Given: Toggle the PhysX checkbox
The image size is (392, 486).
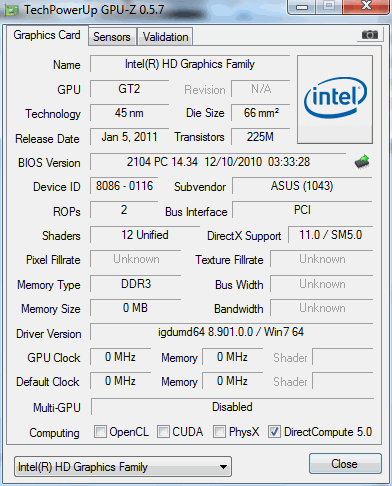Looking at the screenshot, I should (x=219, y=431).
